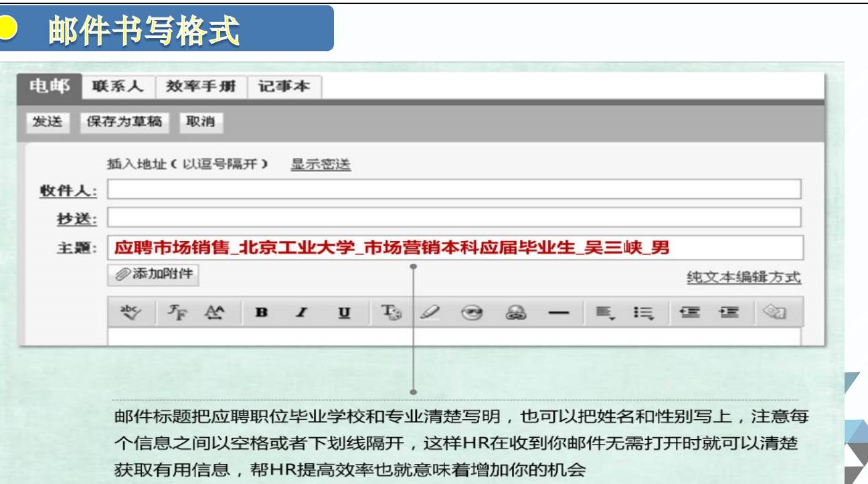This screenshot has height=484, width=868.
Task: Focus the 抄送 CC input field
Action: coord(454,218)
